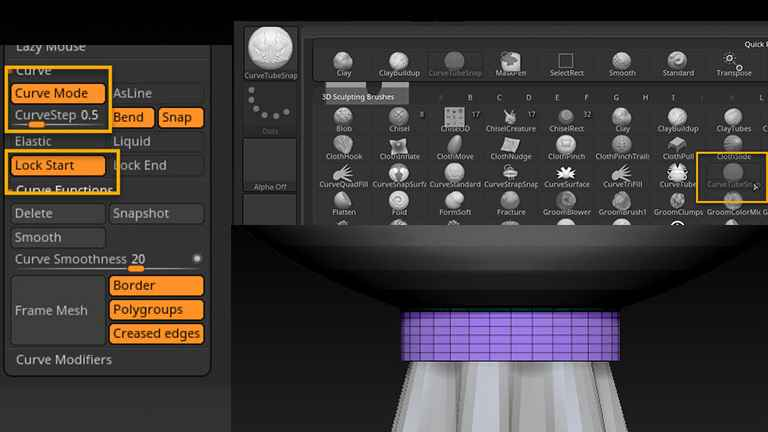Viewport: 768px width, 432px height.
Task: Toggle the Snap option
Action: 180,118
